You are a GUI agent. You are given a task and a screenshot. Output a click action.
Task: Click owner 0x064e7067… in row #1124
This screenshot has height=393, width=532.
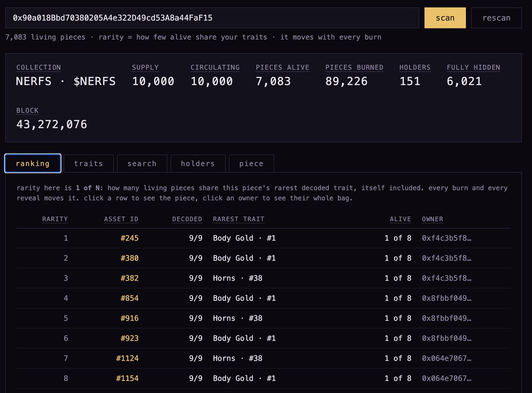(446, 358)
